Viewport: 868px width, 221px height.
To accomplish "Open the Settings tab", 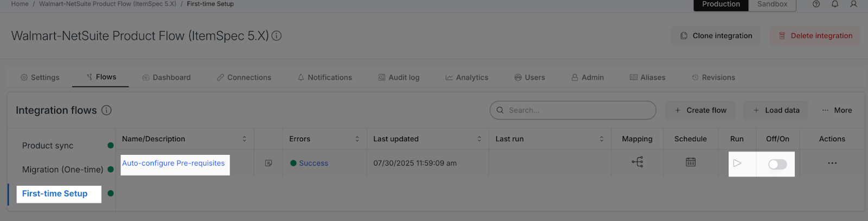I will coord(40,78).
